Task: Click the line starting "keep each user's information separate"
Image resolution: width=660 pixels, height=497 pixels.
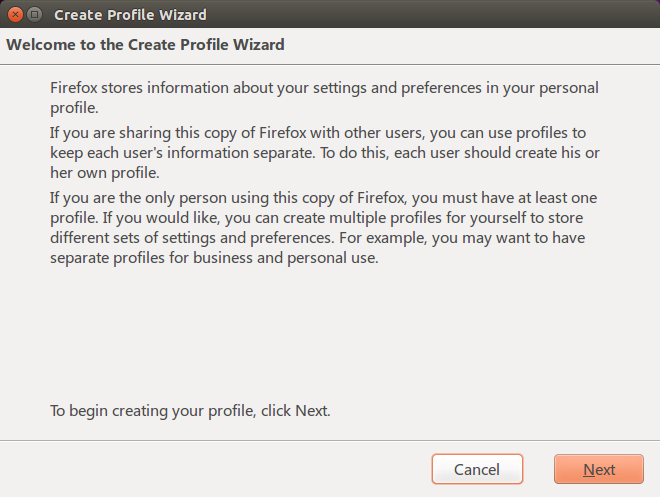Action: click(325, 153)
